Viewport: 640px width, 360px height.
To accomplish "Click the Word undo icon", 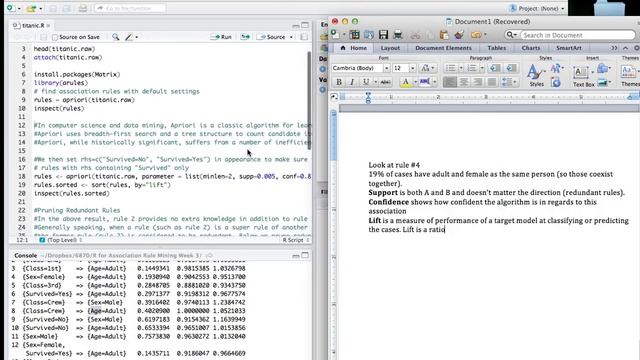I will point(476,35).
